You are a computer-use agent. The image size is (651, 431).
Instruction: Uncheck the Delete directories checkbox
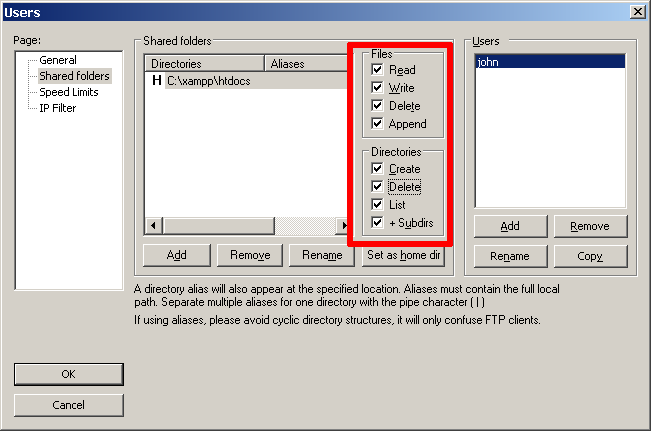[x=377, y=187]
